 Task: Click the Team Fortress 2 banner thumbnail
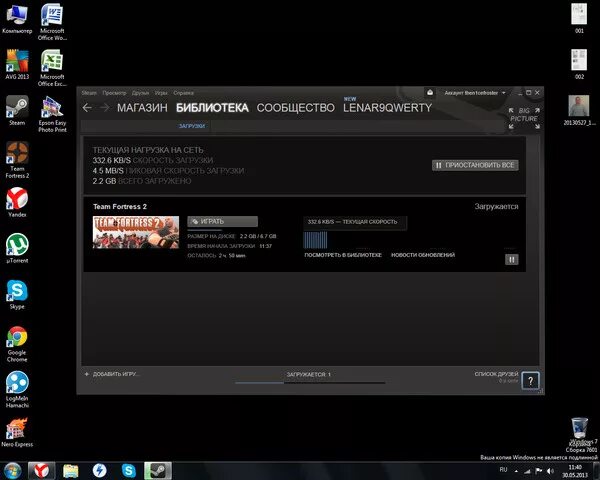[135, 232]
